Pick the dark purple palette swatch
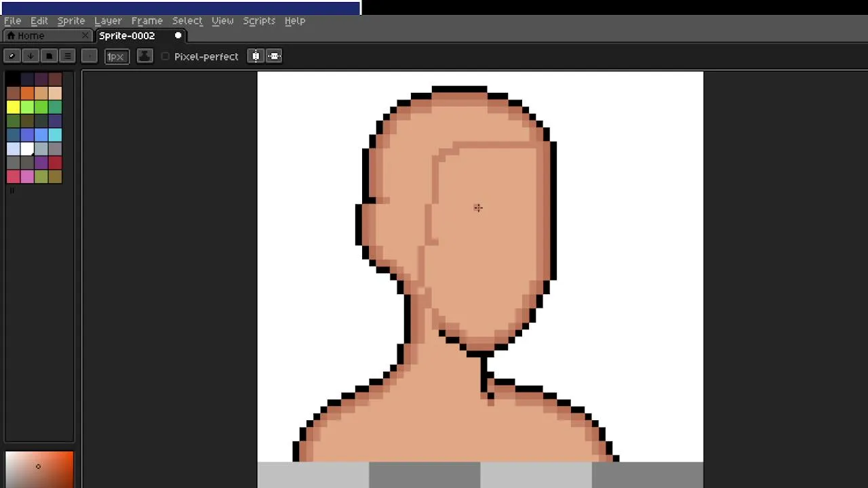The height and width of the screenshot is (488, 868). [x=41, y=79]
